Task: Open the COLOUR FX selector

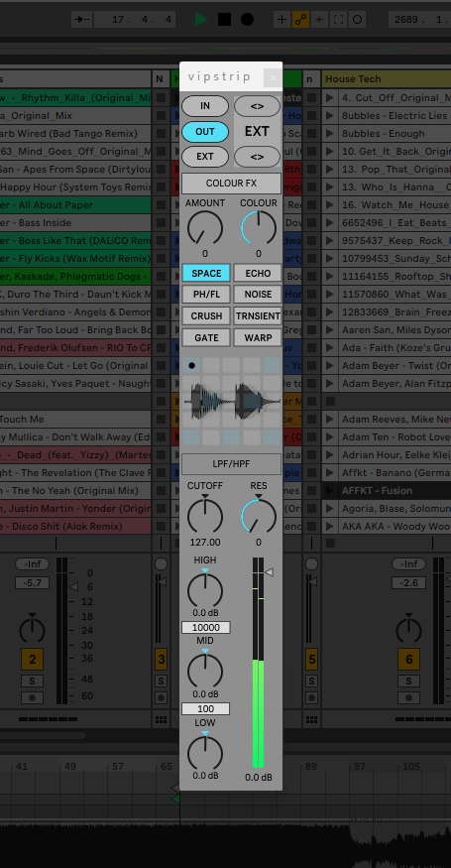Action: [231, 184]
